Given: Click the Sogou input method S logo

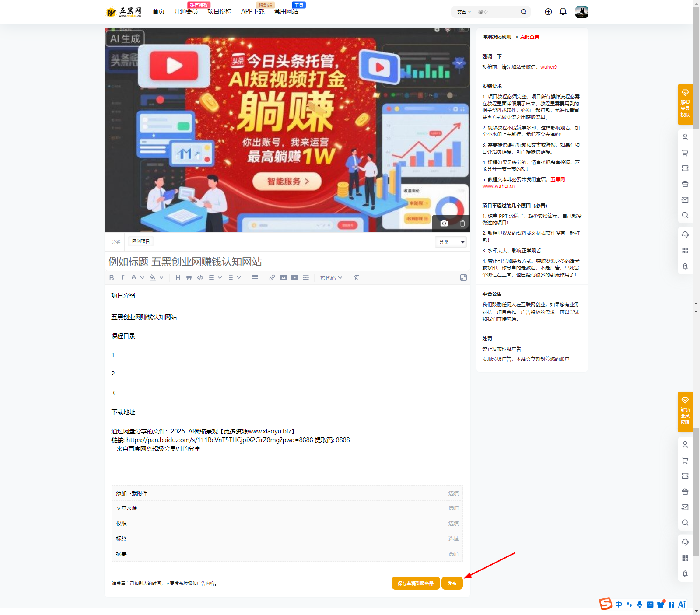Looking at the screenshot, I should tap(606, 604).
